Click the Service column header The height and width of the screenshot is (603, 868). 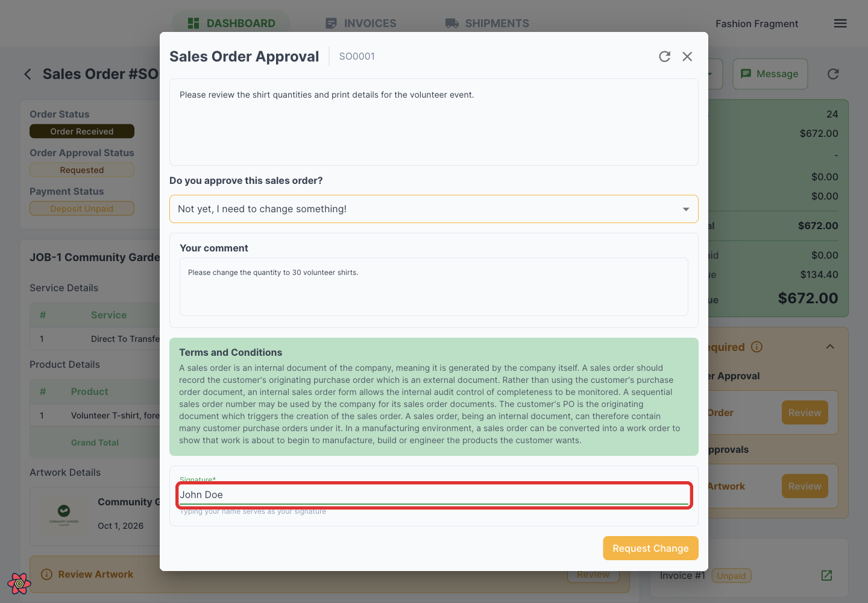coord(109,315)
